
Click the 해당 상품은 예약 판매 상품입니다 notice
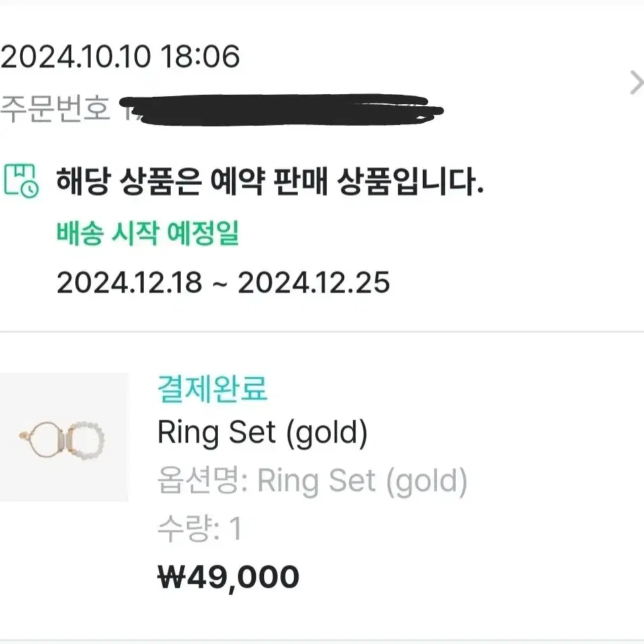270,181
